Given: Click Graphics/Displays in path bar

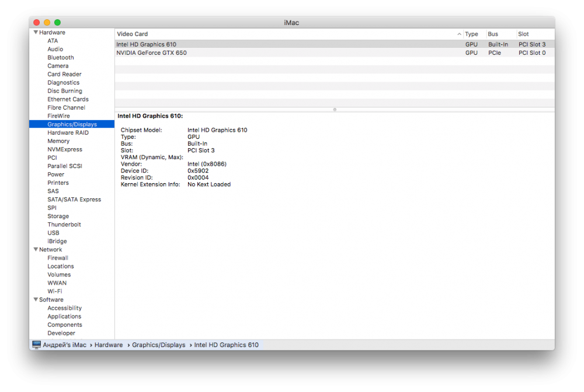Looking at the screenshot, I should point(159,345).
